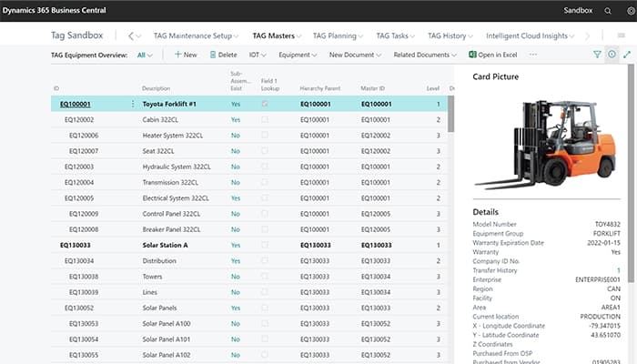Toggle Field 1 Lookup checkbox for Seat 322CL
This screenshot has width=637, height=364.
click(x=265, y=151)
